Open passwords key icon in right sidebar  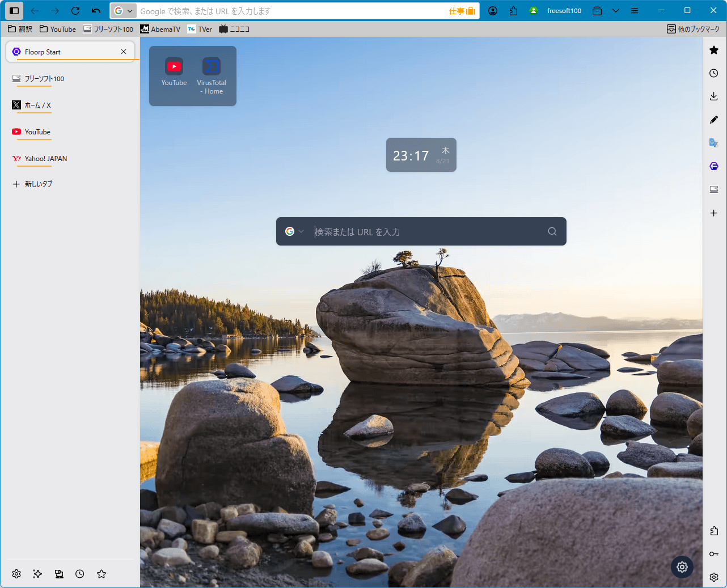point(714,554)
